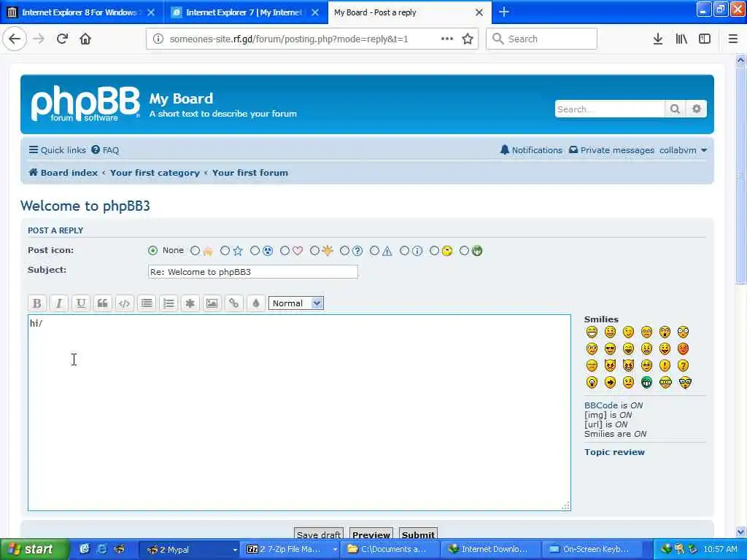Go to Your first category
This screenshot has height=560, width=747.
pos(155,173)
